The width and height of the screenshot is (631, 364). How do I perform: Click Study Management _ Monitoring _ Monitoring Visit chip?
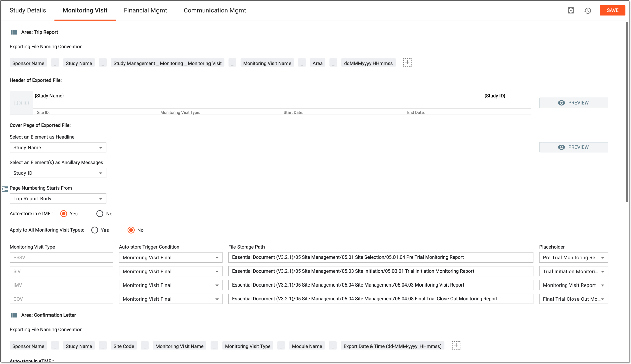[x=167, y=63]
